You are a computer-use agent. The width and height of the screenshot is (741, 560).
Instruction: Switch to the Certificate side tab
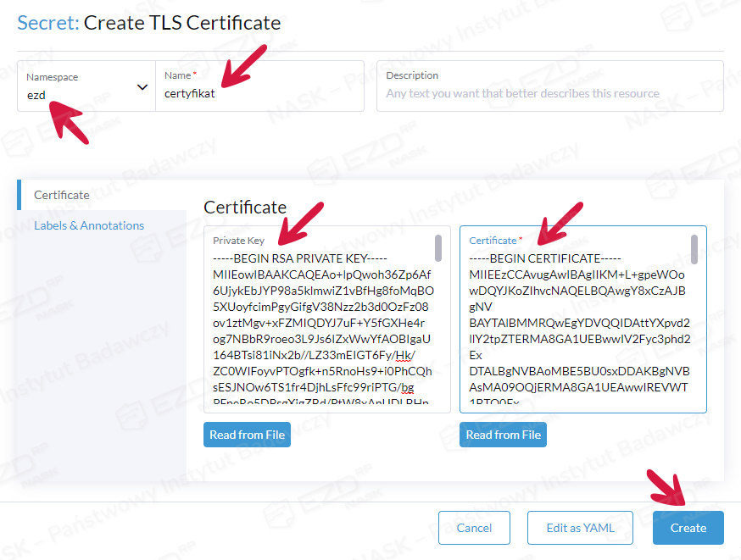pos(61,195)
